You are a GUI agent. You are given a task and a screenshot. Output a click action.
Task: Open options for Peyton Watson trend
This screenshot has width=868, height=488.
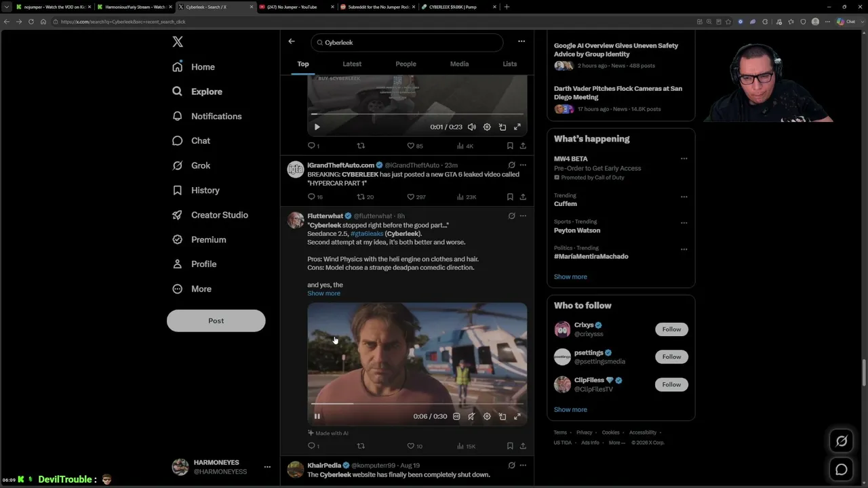684,222
